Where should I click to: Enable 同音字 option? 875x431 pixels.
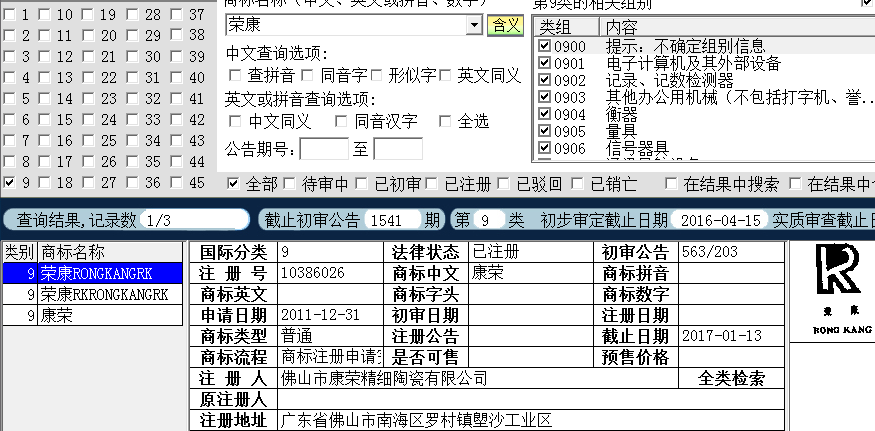pyautogui.click(x=308, y=75)
